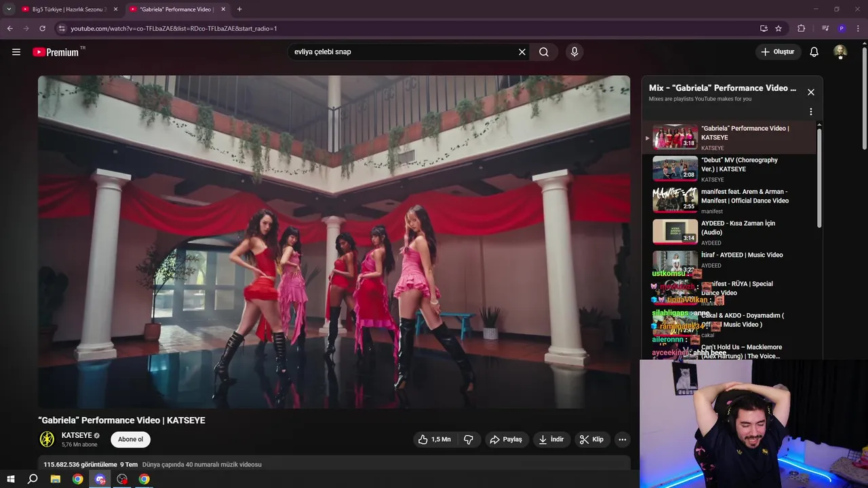Clear the search text with the X icon
Image resolution: width=868 pixels, height=488 pixels.
522,52
